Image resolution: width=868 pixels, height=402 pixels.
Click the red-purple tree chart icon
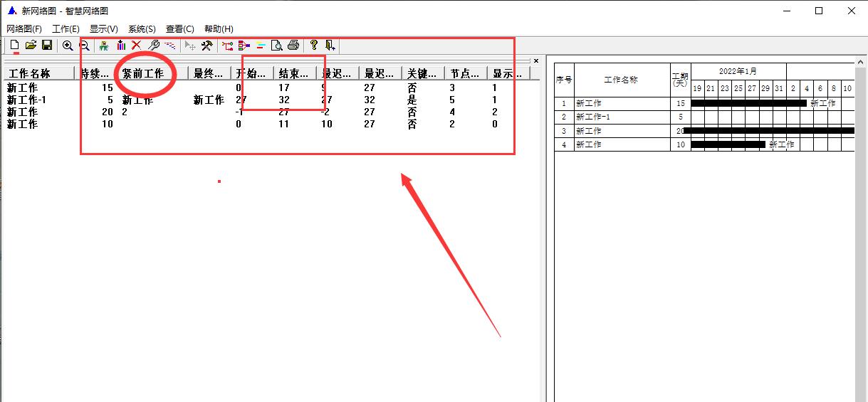[x=244, y=46]
